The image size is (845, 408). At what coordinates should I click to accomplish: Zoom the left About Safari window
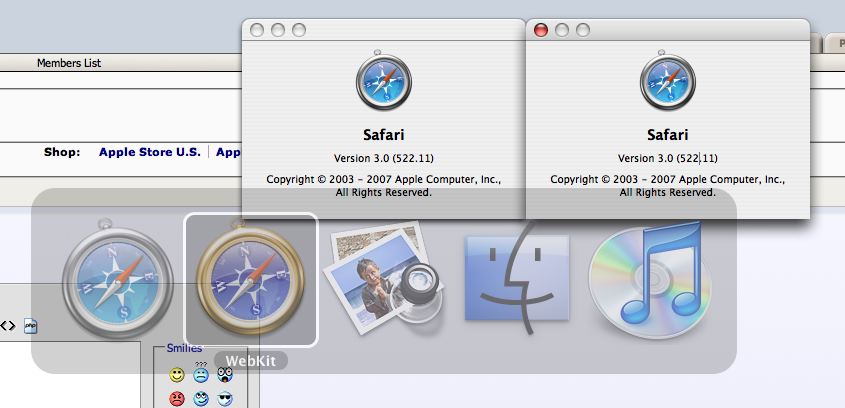click(x=299, y=30)
